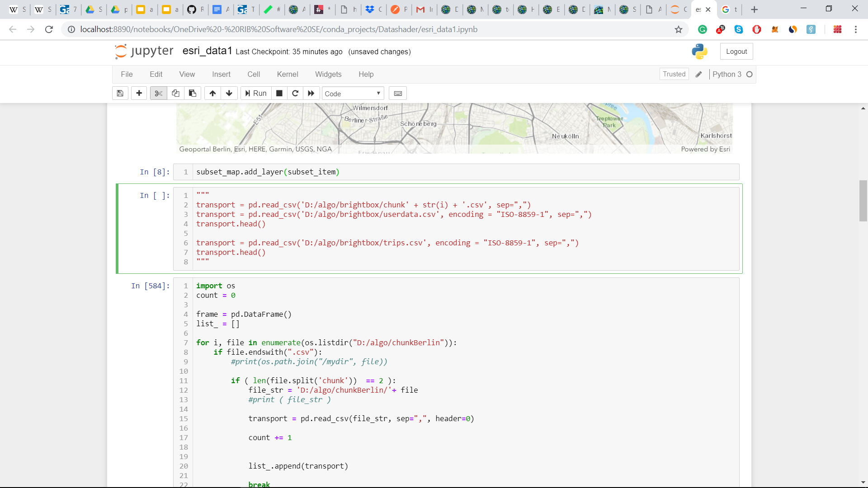Restart the kernel icon

click(x=295, y=93)
